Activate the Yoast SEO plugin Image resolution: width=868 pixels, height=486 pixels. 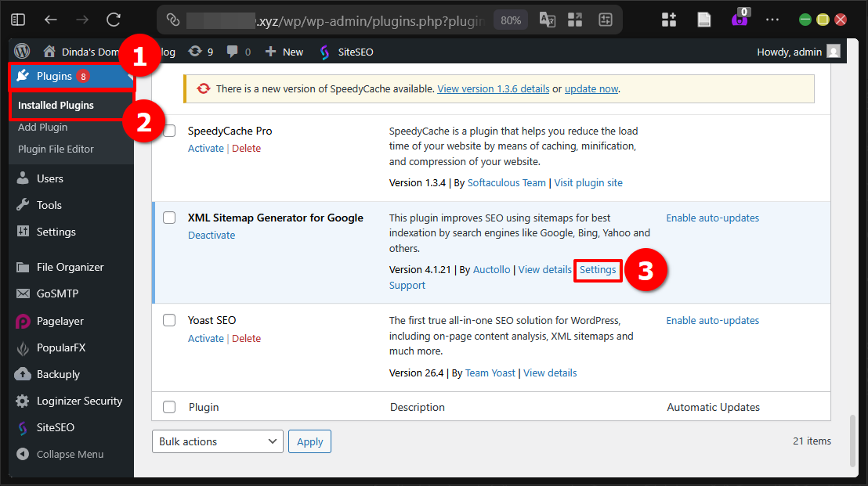[x=205, y=338]
